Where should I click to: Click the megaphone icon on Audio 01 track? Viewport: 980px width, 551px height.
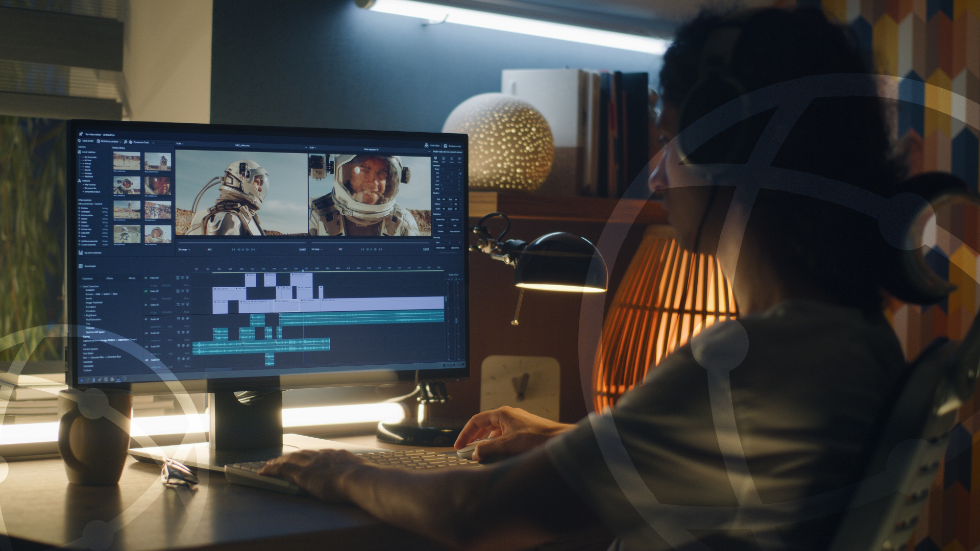click(x=187, y=318)
